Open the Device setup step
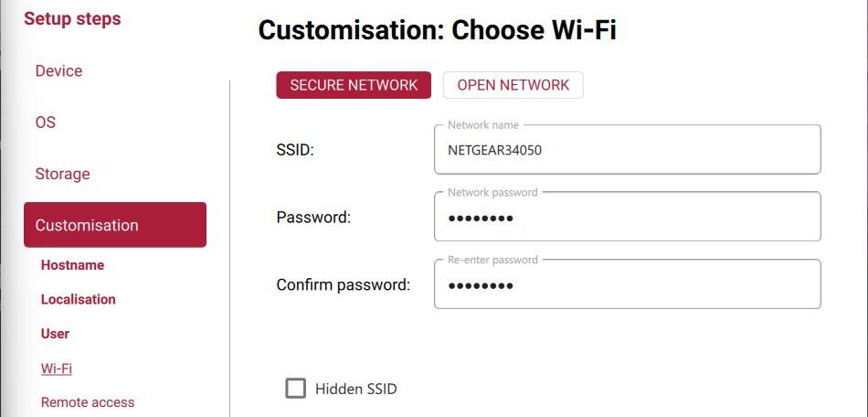This screenshot has width=868, height=417. 58,71
